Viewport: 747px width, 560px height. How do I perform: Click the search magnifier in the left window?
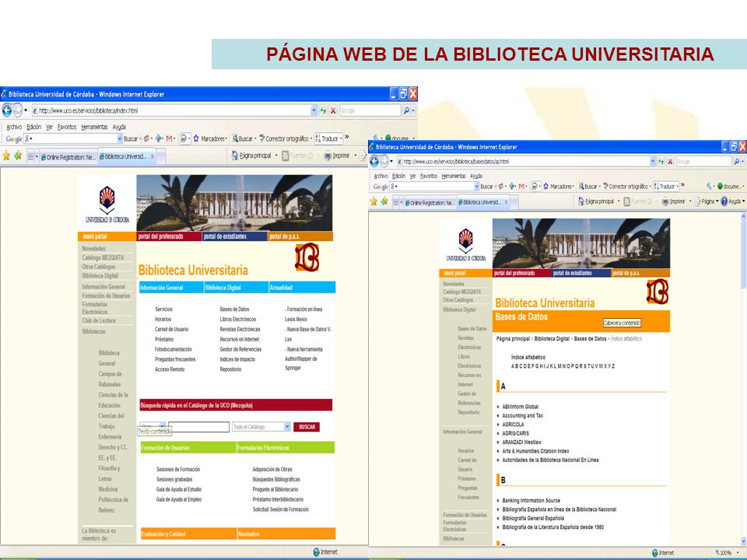pyautogui.click(x=406, y=110)
